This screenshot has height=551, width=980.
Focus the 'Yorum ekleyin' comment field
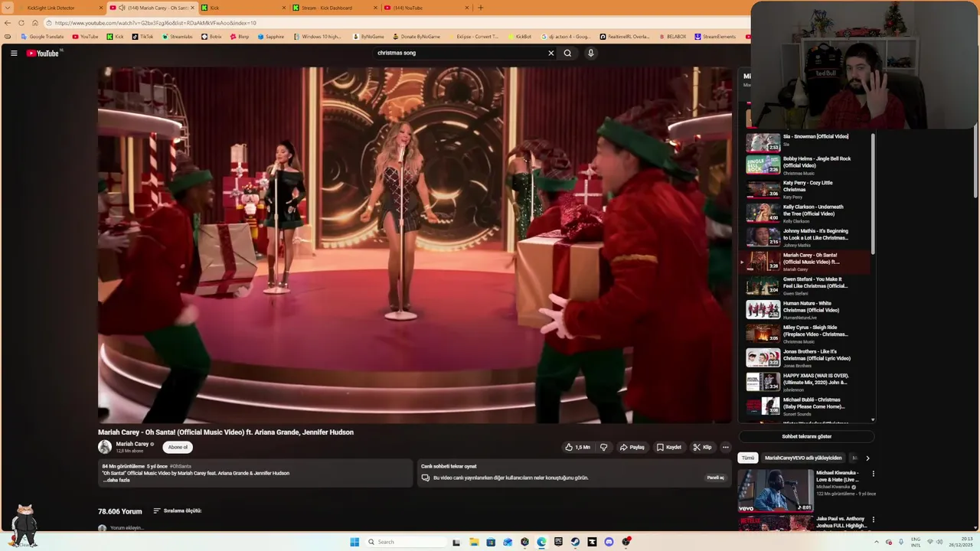pos(127,528)
